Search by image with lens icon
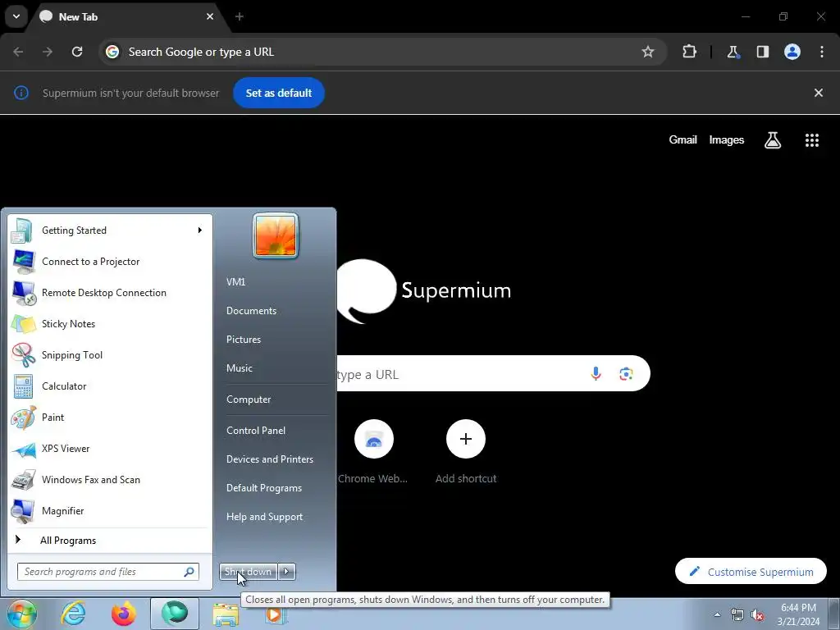The image size is (840, 630). click(x=626, y=373)
